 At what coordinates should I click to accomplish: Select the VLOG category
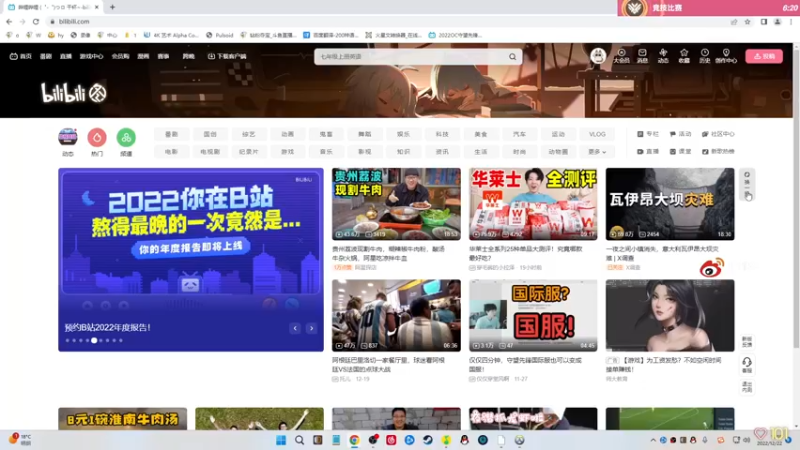pos(597,134)
